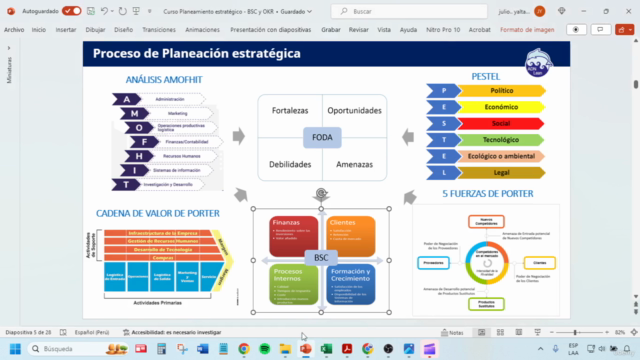Open the Formato de imagen tab
Viewport: 640px width, 360px height.
(x=527, y=30)
